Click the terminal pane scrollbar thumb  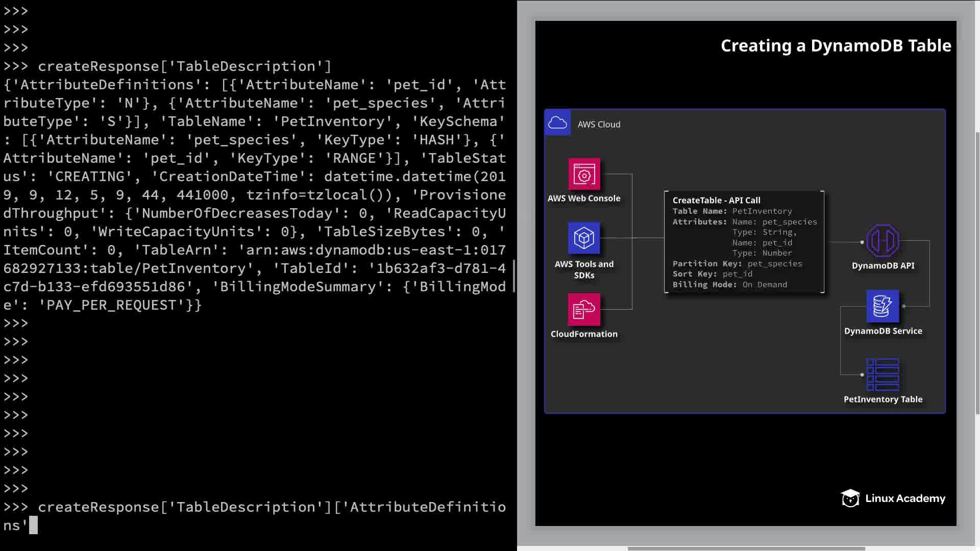point(514,275)
